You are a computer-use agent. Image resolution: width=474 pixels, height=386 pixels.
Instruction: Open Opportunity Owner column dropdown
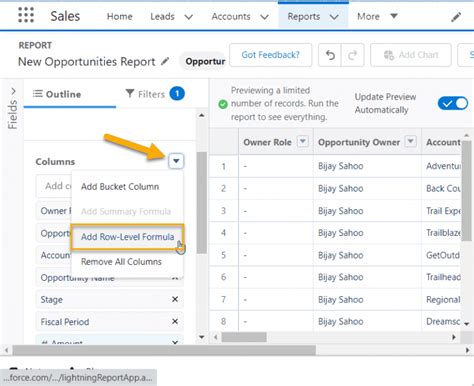point(411,141)
